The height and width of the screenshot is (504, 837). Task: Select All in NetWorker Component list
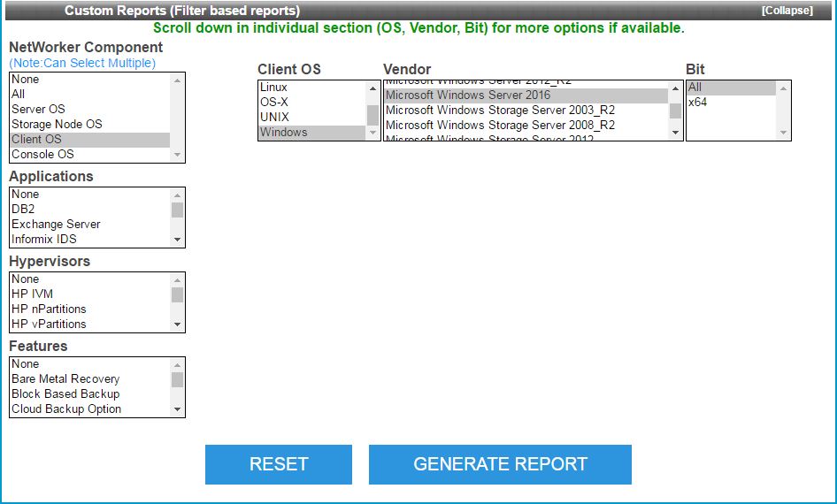pyautogui.click(x=90, y=95)
